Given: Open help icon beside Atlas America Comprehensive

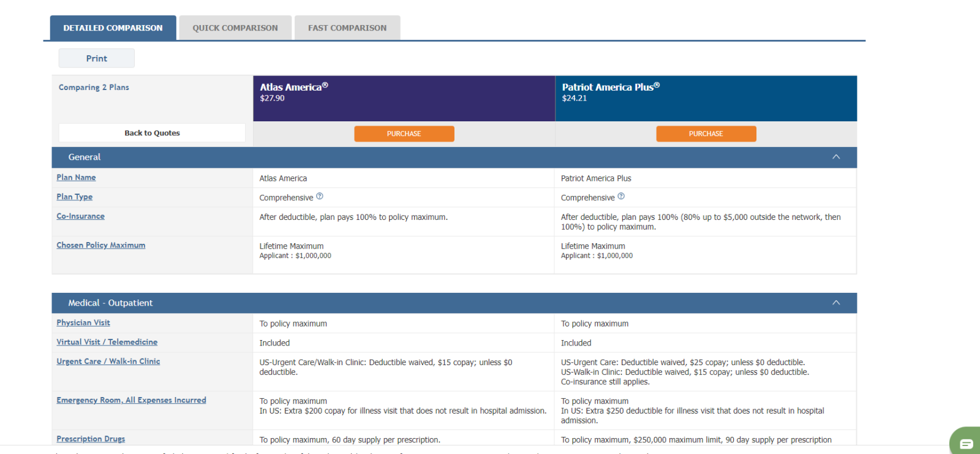Looking at the screenshot, I should tap(320, 197).
